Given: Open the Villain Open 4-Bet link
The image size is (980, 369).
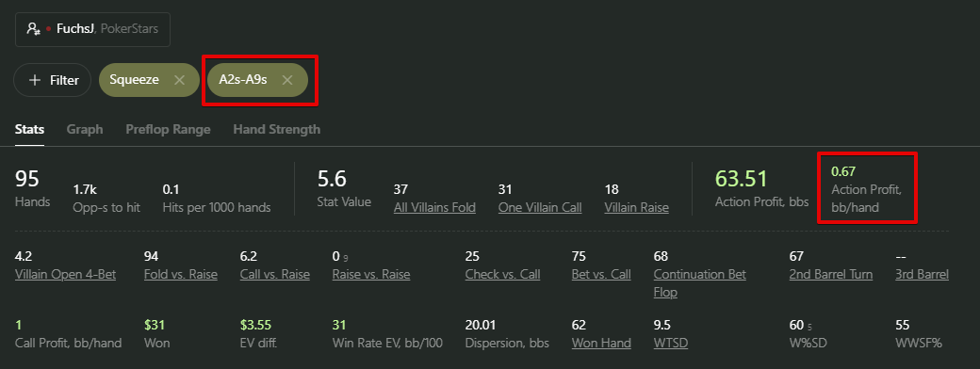Looking at the screenshot, I should (66, 274).
